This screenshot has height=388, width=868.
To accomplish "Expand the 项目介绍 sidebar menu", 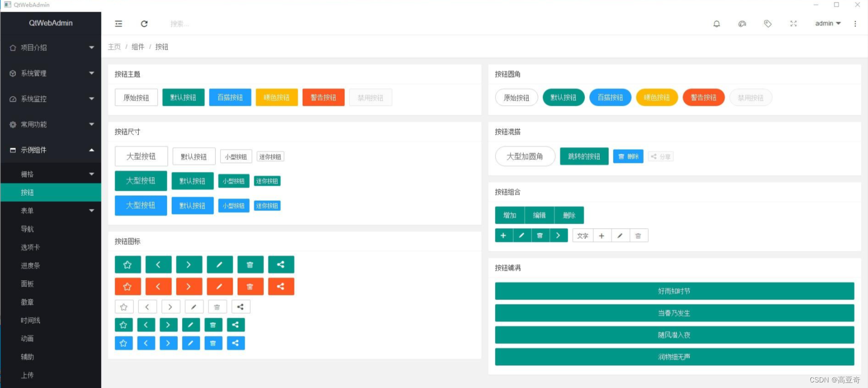I will 51,48.
